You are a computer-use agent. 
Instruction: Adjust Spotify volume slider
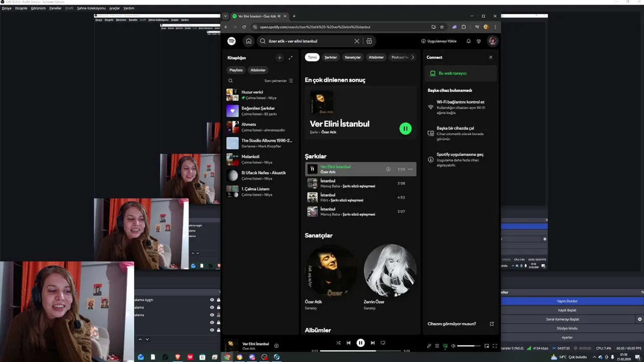point(469,346)
